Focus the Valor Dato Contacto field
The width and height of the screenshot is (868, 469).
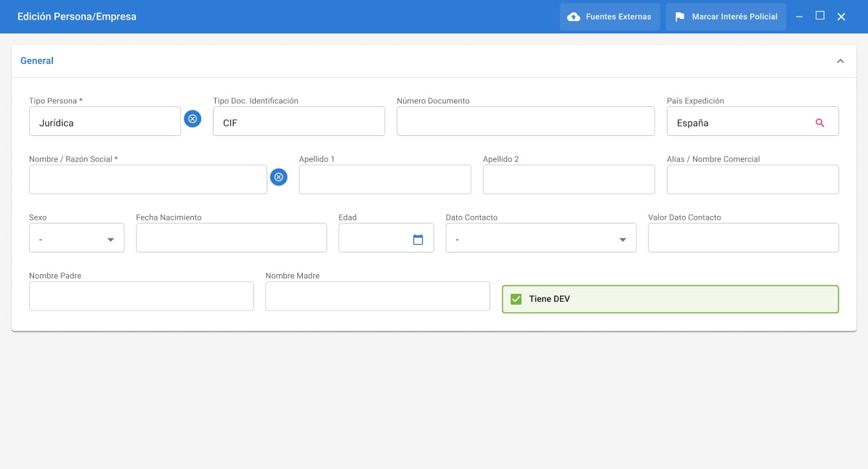(x=743, y=238)
